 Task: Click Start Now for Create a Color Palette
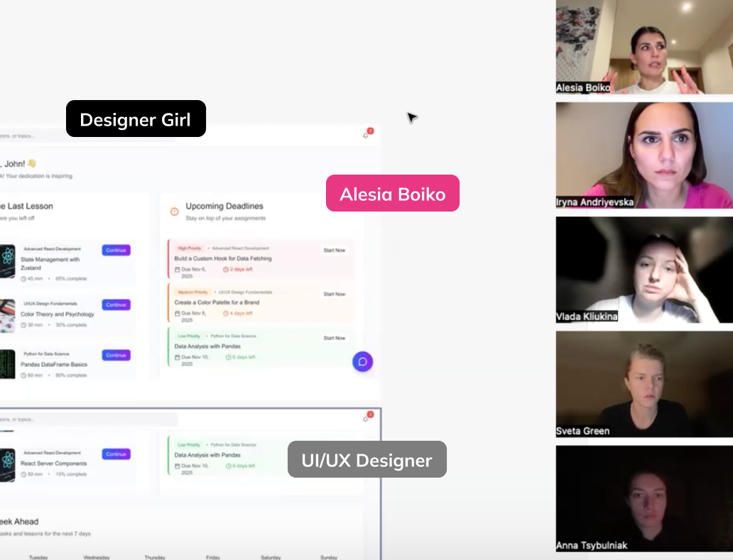click(334, 294)
